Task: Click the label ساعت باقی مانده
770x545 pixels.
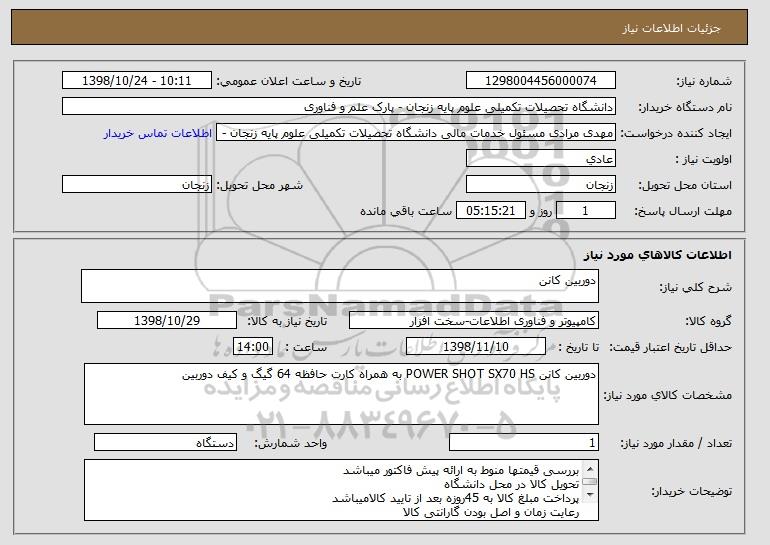Action: click(406, 211)
